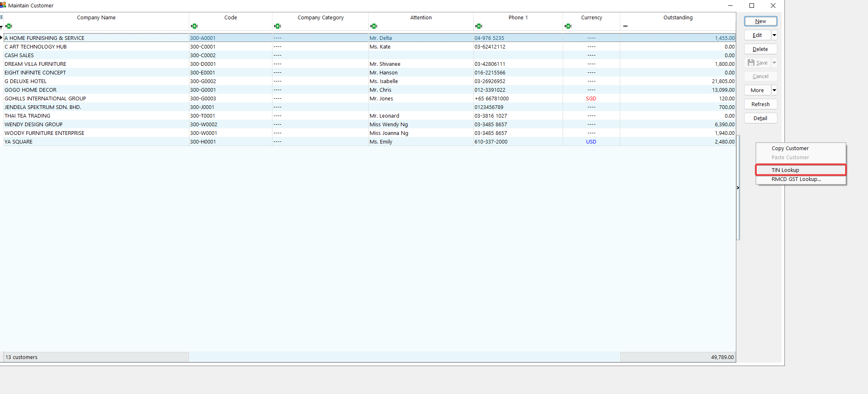Click the Edit button
This screenshot has width=868, height=394.
(757, 35)
